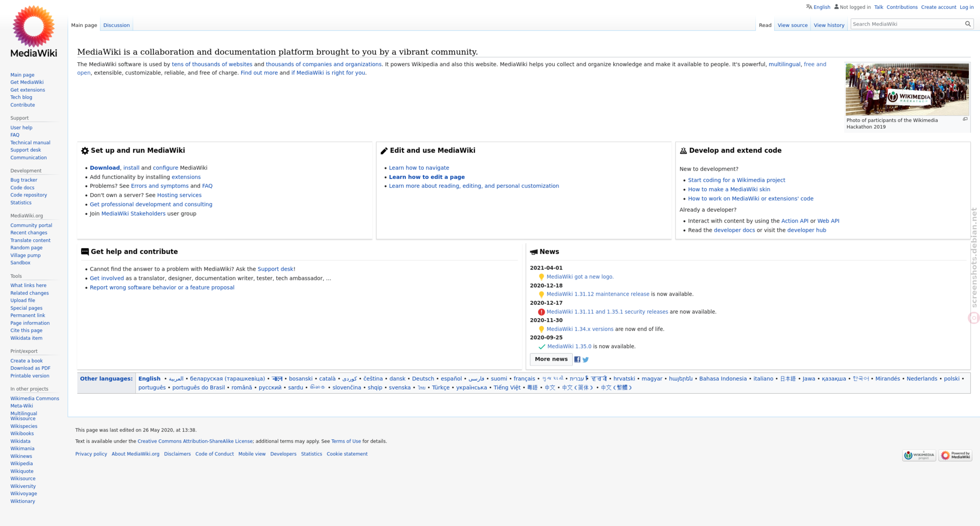
Task: Click Hosting services link
Action: 179,195
